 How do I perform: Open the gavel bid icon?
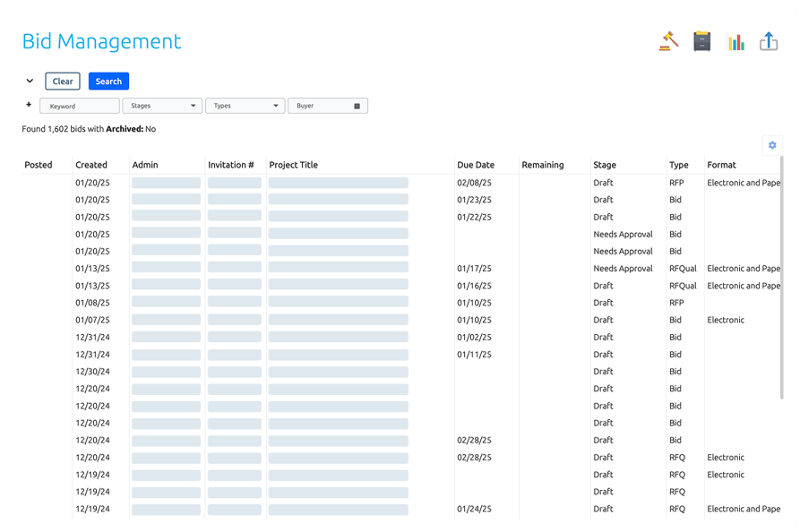[x=668, y=41]
